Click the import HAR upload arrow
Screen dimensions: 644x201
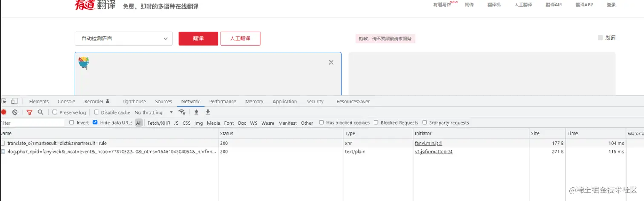pos(196,112)
